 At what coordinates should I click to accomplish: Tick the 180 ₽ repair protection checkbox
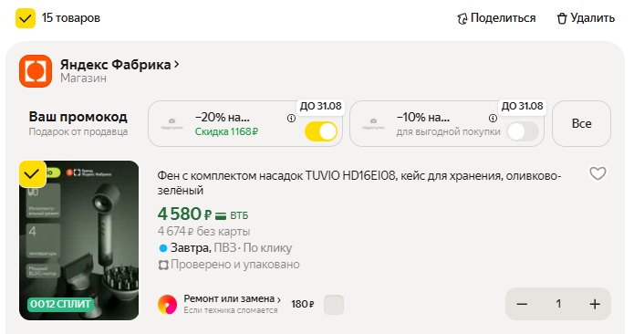click(x=334, y=305)
